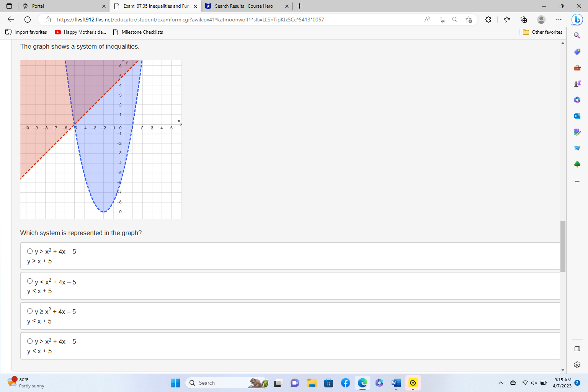Click the address bar URL

tap(190, 20)
